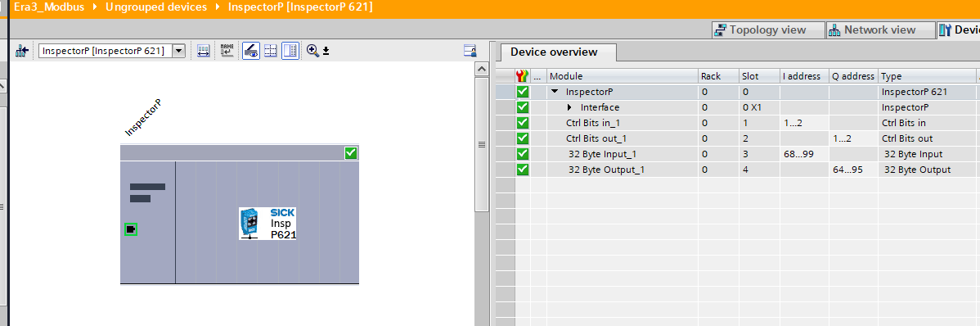Click green status check of 32 Byte Input_1
The width and height of the screenshot is (980, 326).
(x=523, y=154)
